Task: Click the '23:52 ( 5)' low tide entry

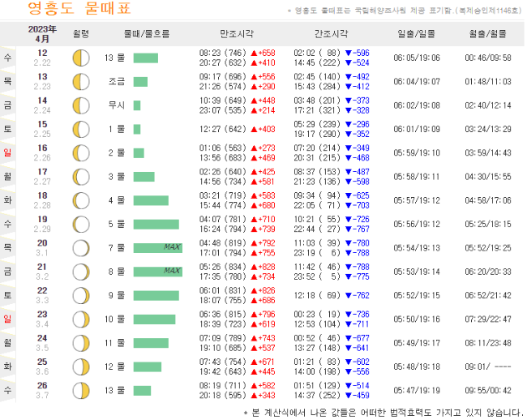Action: tap(317, 276)
